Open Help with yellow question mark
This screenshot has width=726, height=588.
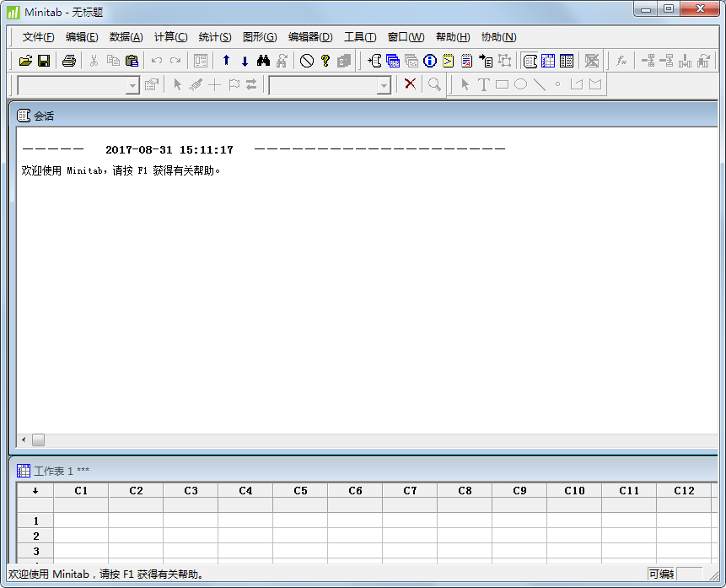pos(325,61)
